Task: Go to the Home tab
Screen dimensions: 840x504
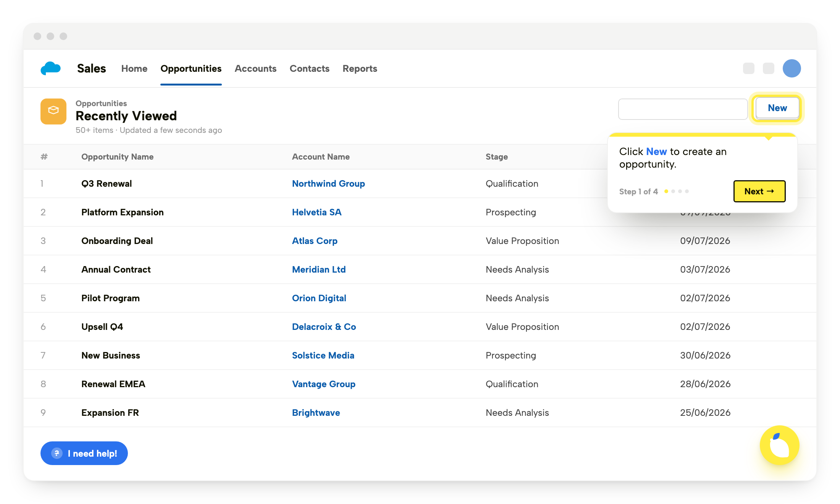Action: 134,68
